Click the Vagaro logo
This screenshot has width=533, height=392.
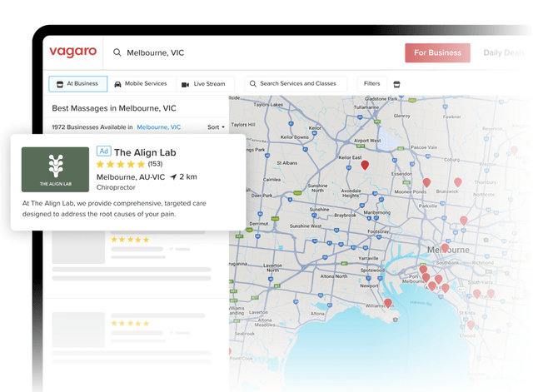pos(73,52)
